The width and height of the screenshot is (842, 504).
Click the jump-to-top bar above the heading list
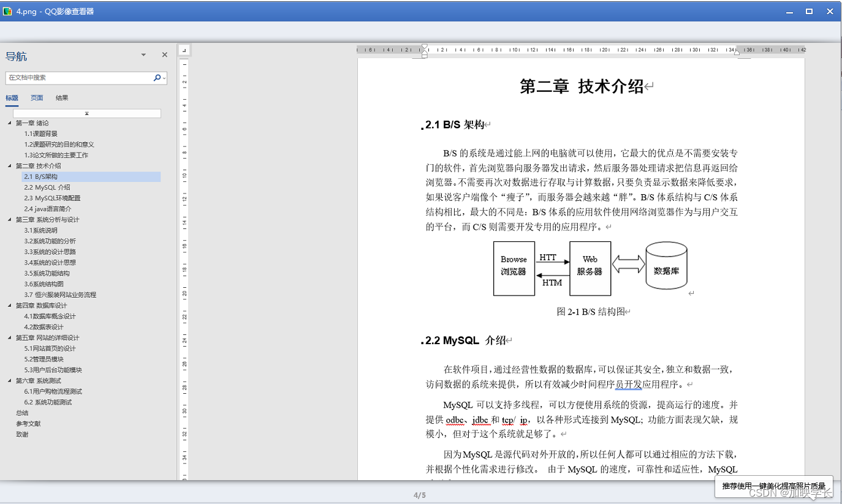click(x=87, y=113)
